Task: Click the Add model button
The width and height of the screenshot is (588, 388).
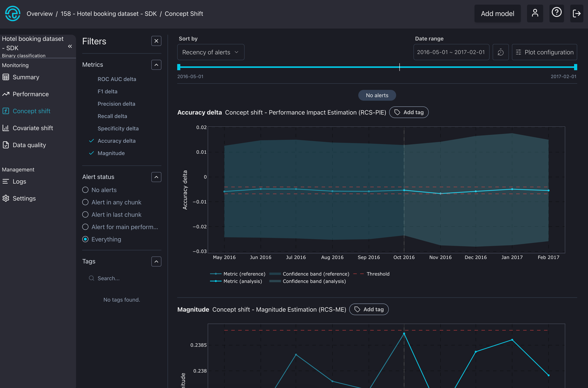Action: (x=497, y=14)
